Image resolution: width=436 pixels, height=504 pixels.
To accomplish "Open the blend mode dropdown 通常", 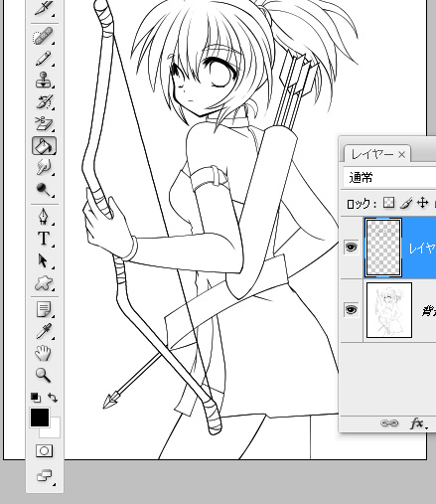I will pos(389,178).
